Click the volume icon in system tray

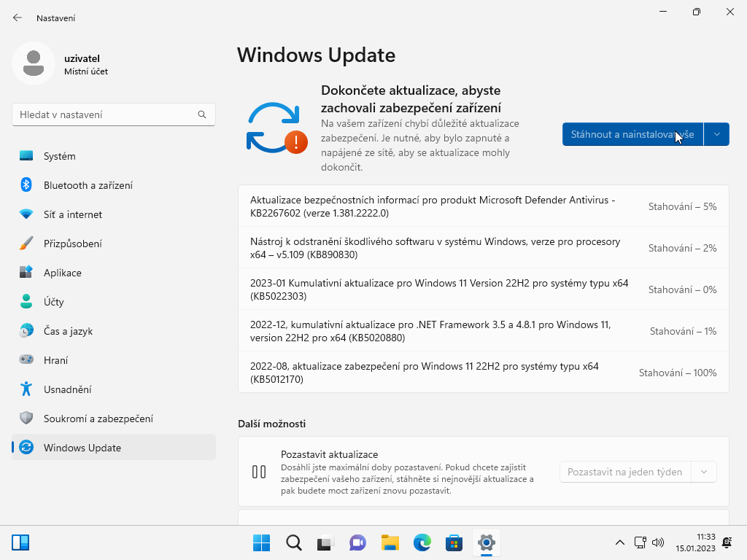(658, 542)
